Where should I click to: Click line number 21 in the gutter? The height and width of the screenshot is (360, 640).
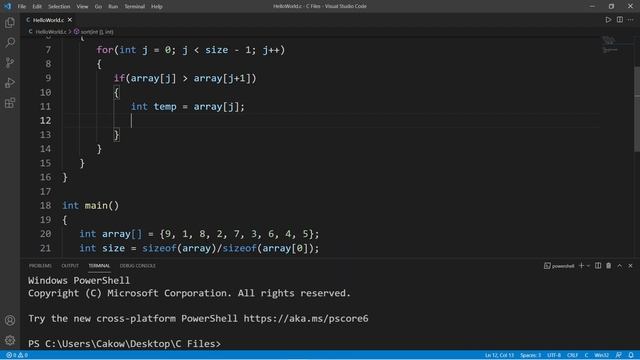click(46, 248)
